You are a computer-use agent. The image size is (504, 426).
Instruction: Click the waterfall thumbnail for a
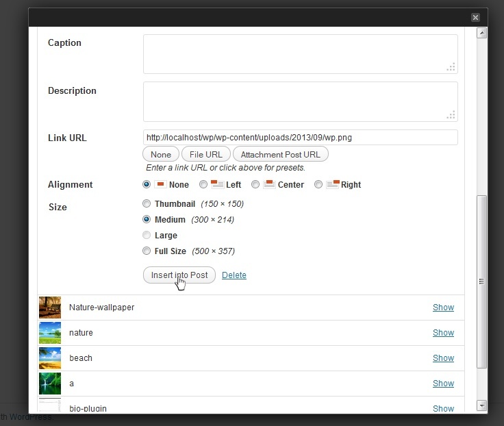[x=50, y=384]
